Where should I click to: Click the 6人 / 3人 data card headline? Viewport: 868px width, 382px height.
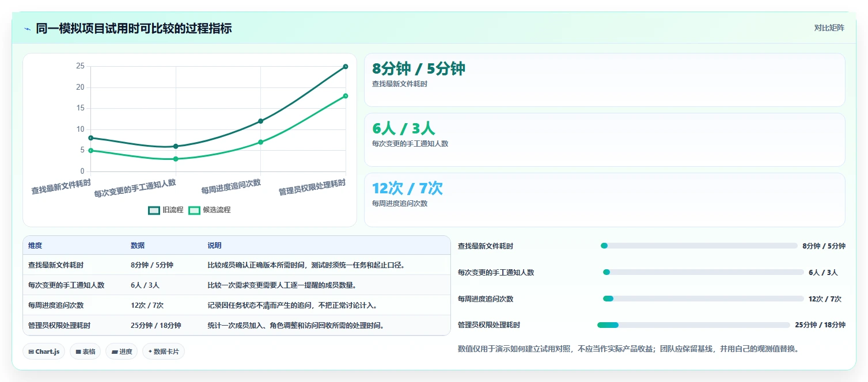tap(404, 128)
